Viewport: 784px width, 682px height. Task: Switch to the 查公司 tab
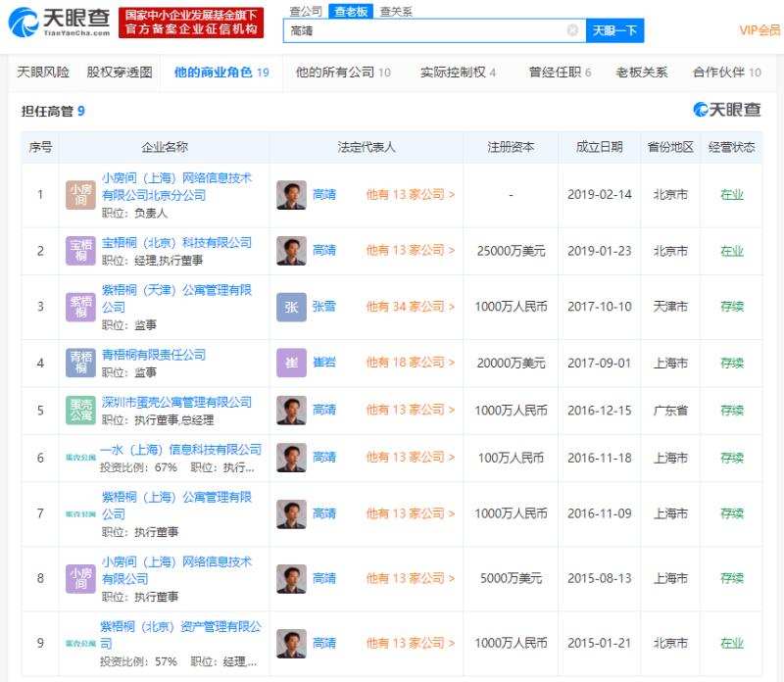point(304,11)
